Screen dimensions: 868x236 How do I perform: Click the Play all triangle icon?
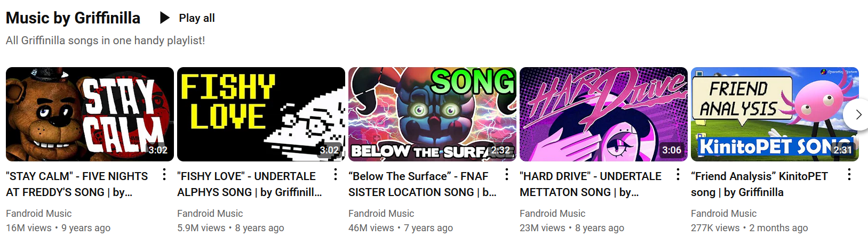pos(165,18)
